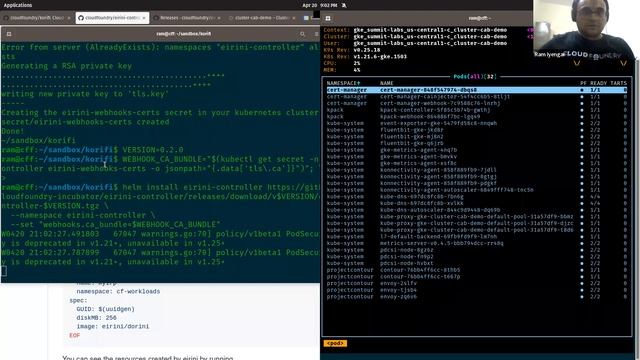Viewport: 640px width, 360px height.
Task: Select the konnectivity-agent-autoscaler pod row
Action: coord(477,190)
